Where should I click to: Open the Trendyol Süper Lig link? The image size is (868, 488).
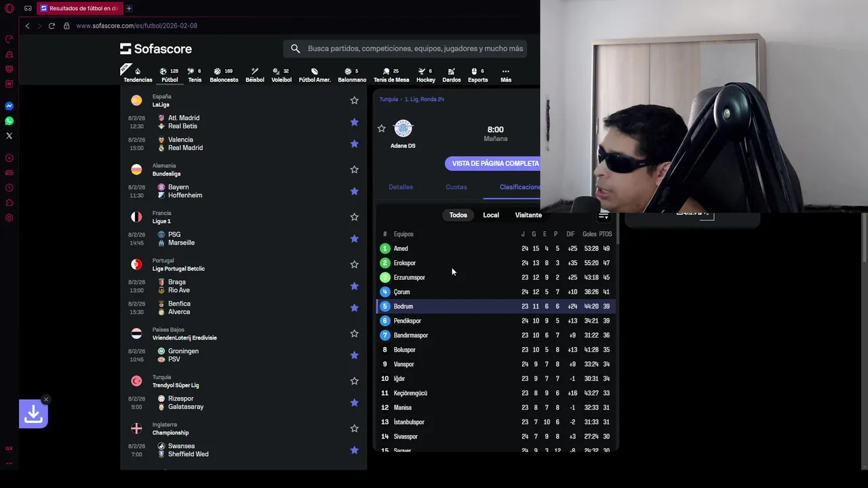(x=176, y=385)
